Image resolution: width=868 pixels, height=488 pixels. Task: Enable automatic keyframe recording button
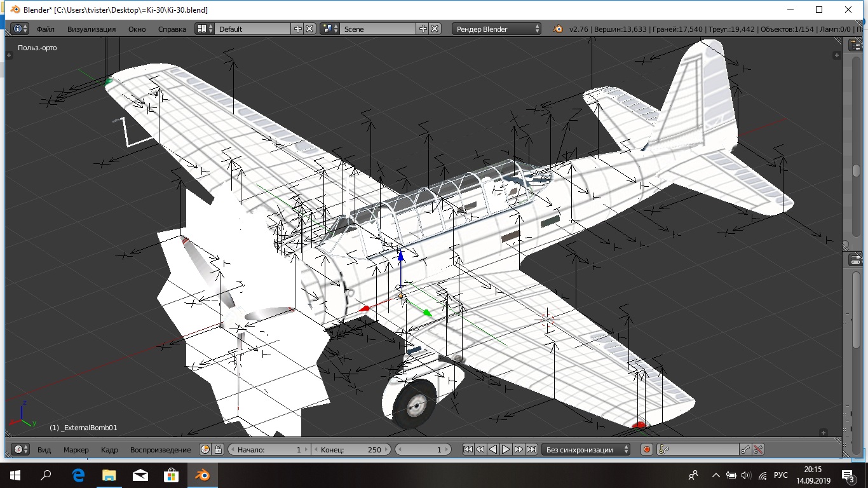[647, 449]
